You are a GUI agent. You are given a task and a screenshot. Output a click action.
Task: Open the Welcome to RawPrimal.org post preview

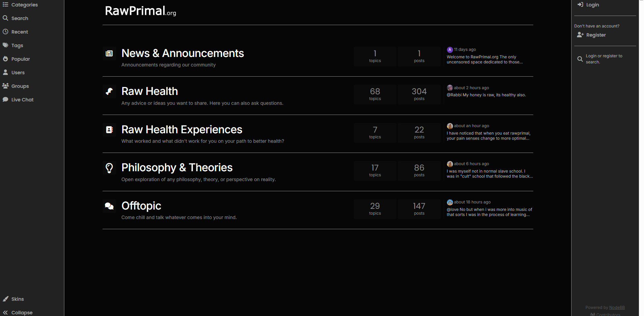tap(485, 59)
